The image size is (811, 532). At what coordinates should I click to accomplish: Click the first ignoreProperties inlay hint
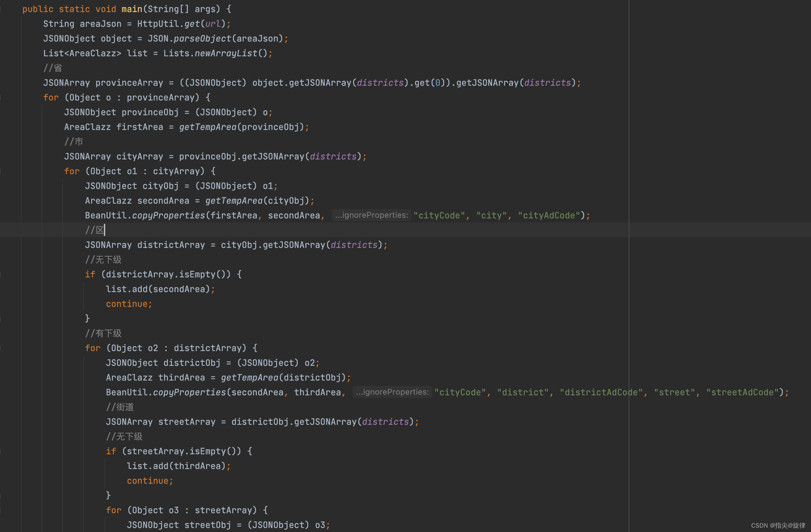tap(371, 215)
